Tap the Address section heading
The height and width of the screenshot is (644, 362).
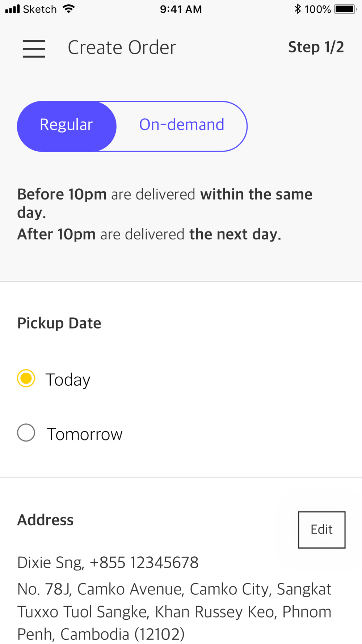point(45,520)
